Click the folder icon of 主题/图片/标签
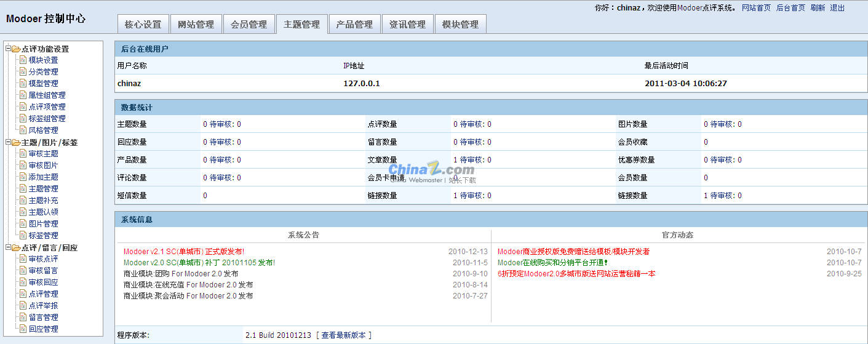Viewport: 868px width, 344px height. coord(16,142)
